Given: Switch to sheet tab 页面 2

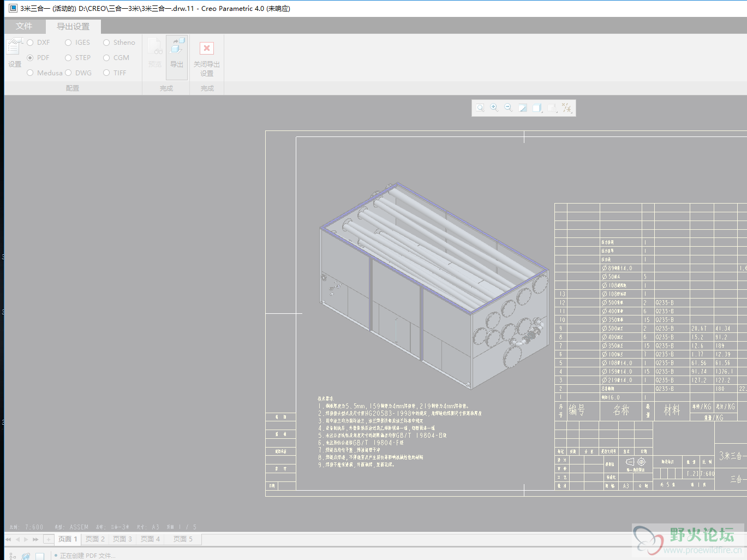Looking at the screenshot, I should (x=95, y=539).
